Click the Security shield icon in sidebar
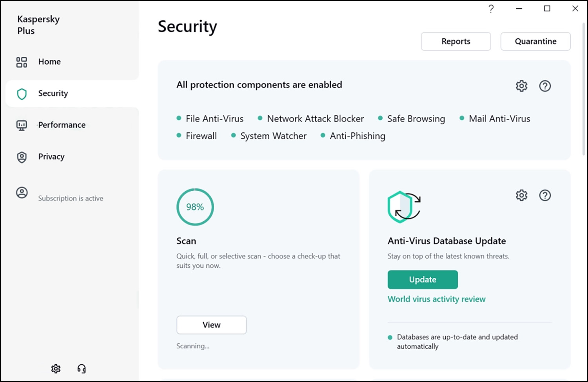Screen dimensions: 588x382 click(x=22, y=94)
